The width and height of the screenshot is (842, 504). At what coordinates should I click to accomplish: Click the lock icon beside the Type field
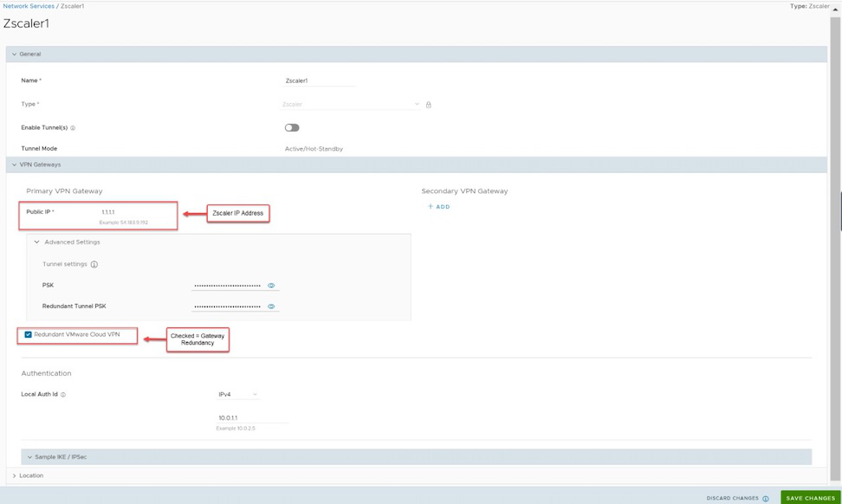click(428, 105)
